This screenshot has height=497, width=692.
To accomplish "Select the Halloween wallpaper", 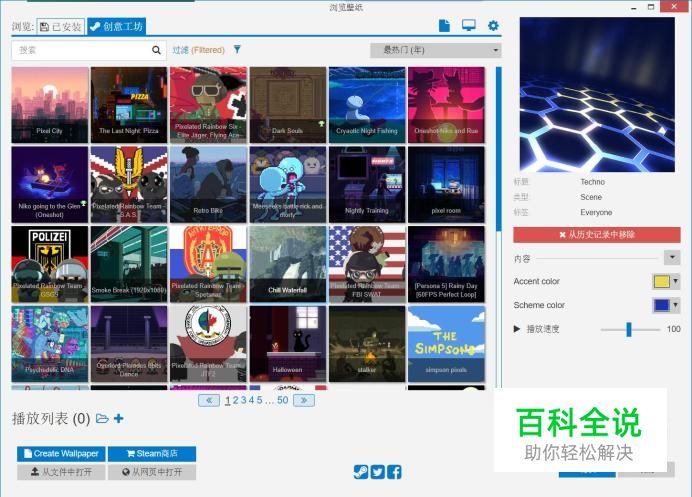I will point(288,344).
